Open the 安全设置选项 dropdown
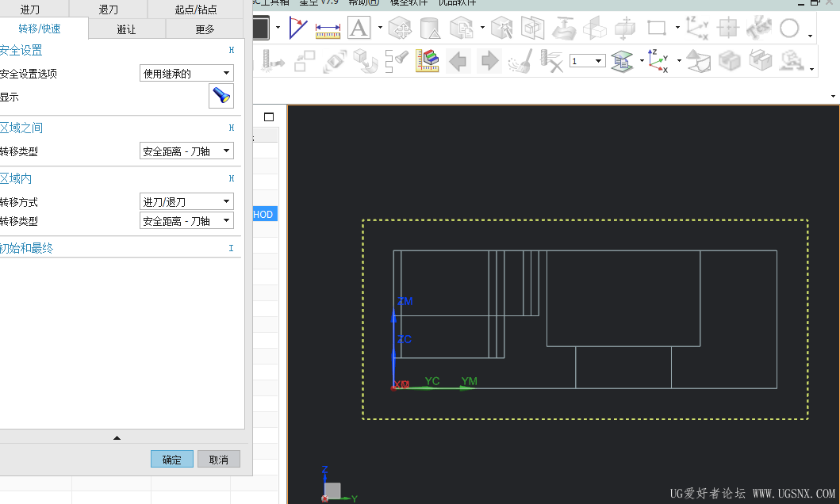The image size is (840, 504). coord(186,74)
